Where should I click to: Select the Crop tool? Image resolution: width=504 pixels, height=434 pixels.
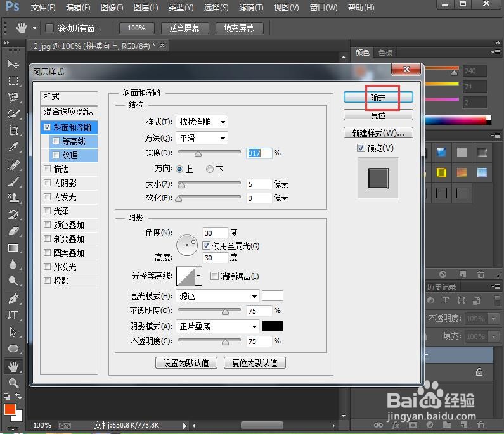coord(13,131)
